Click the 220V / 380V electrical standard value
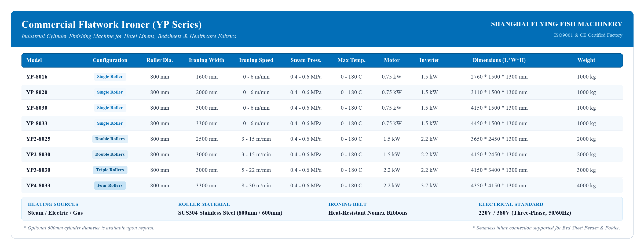Screen dimensions: 644x249 pyautogui.click(x=525, y=213)
